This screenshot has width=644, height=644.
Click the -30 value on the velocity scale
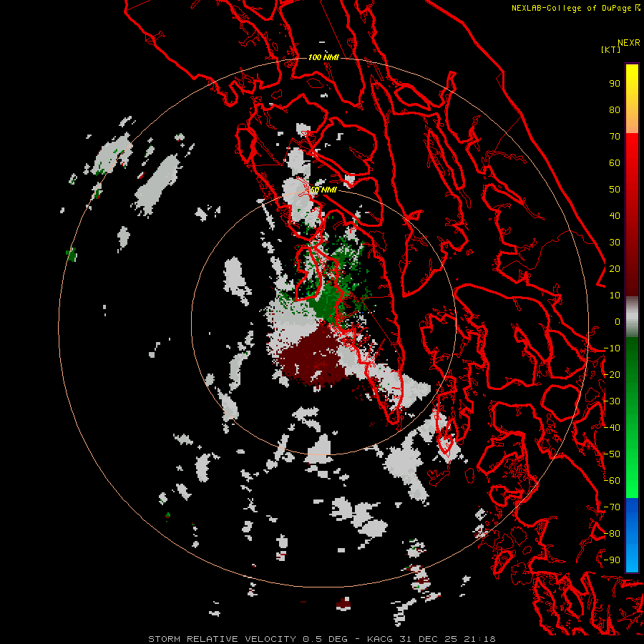tap(612, 401)
